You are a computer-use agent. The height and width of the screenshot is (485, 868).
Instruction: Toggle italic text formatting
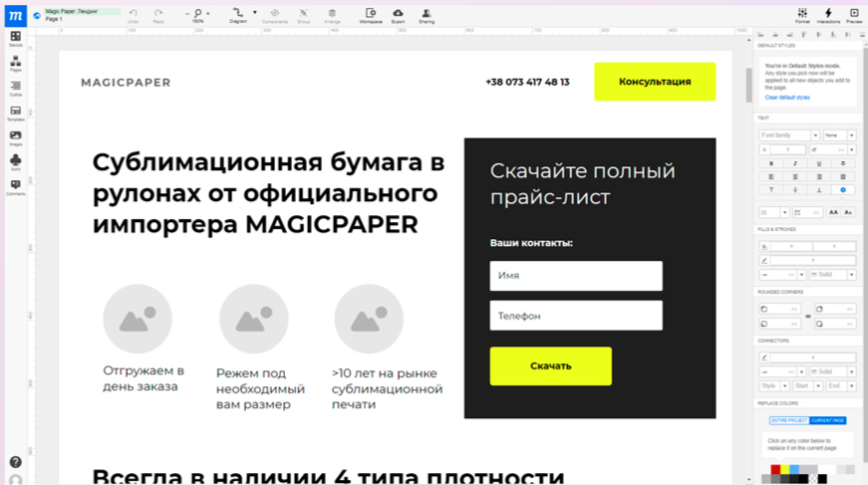794,163
